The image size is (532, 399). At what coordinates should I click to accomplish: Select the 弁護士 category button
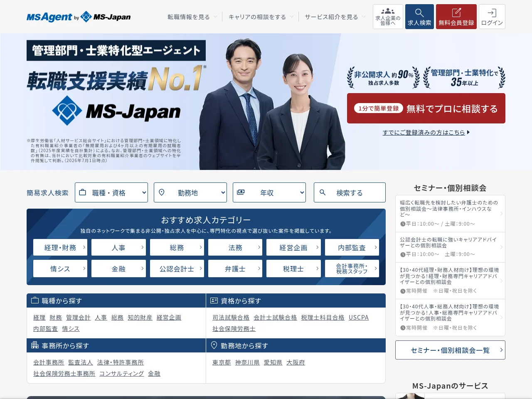[x=235, y=268]
